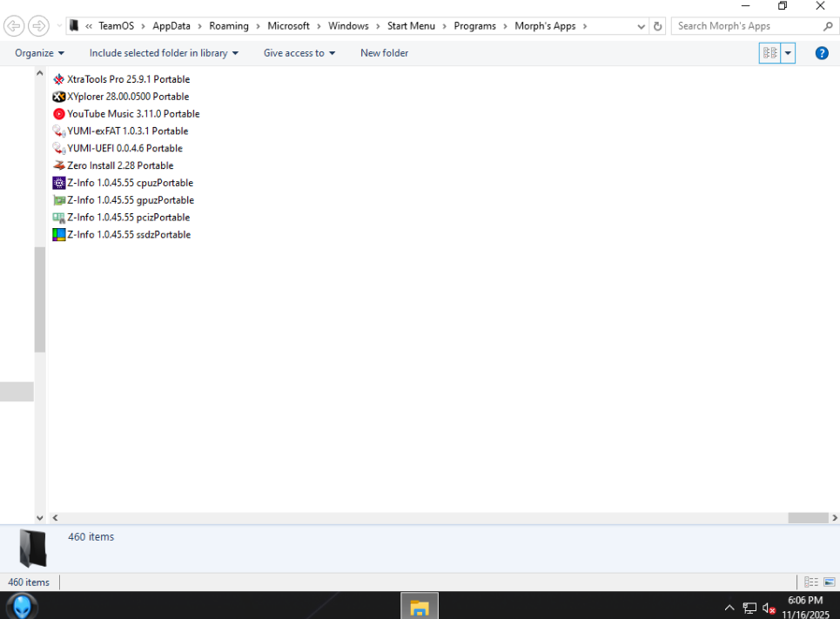Select the YouTube Music 3.11.0 Portable icon
840x619 pixels.
coord(59,114)
